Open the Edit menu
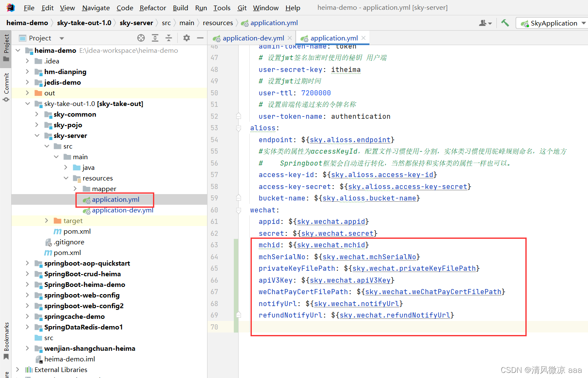588x378 pixels. tap(47, 8)
